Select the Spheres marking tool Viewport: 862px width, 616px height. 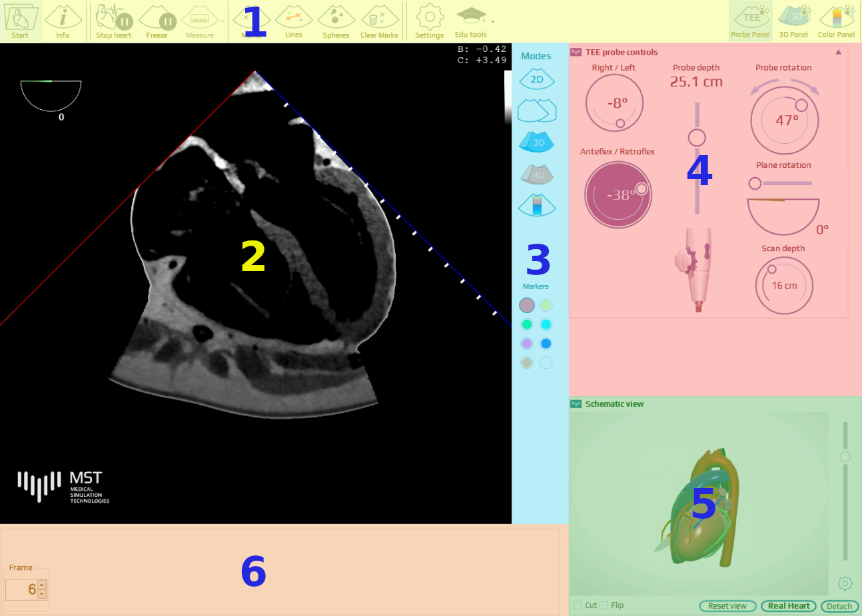pyautogui.click(x=336, y=21)
